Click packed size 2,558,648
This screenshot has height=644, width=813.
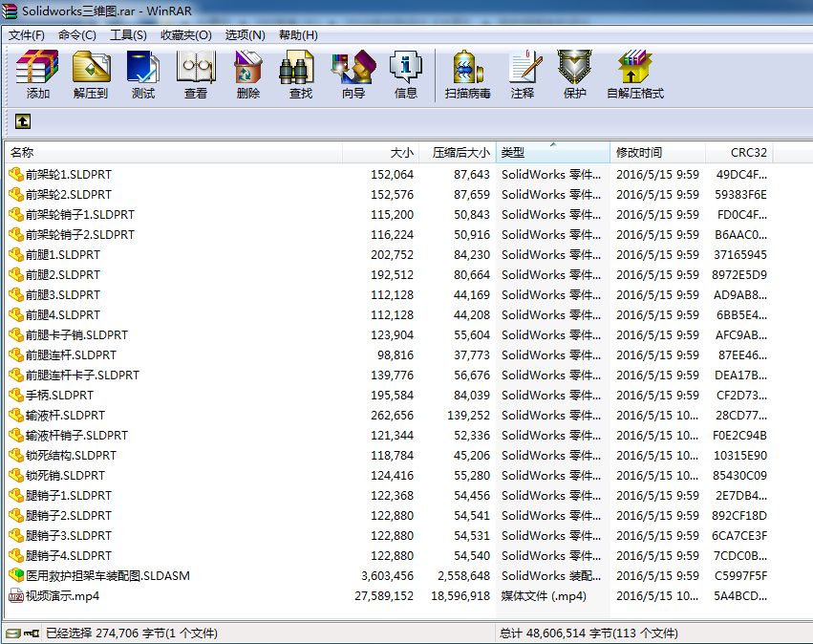[463, 576]
